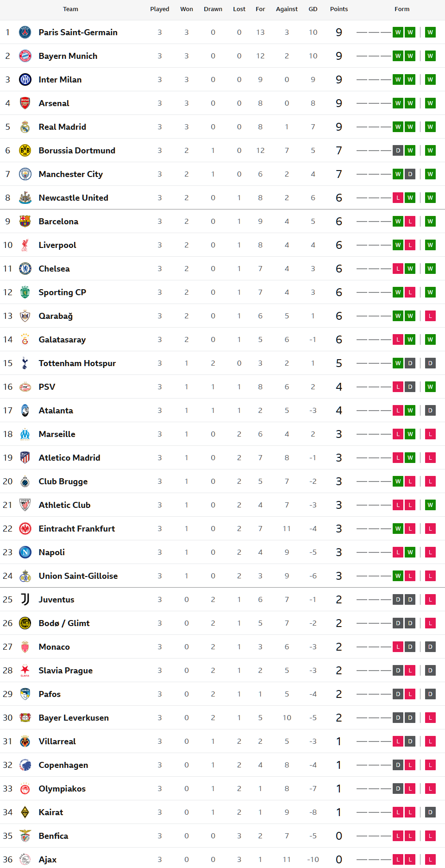Click the Form column header
The width and height of the screenshot is (445, 868).
(x=401, y=9)
